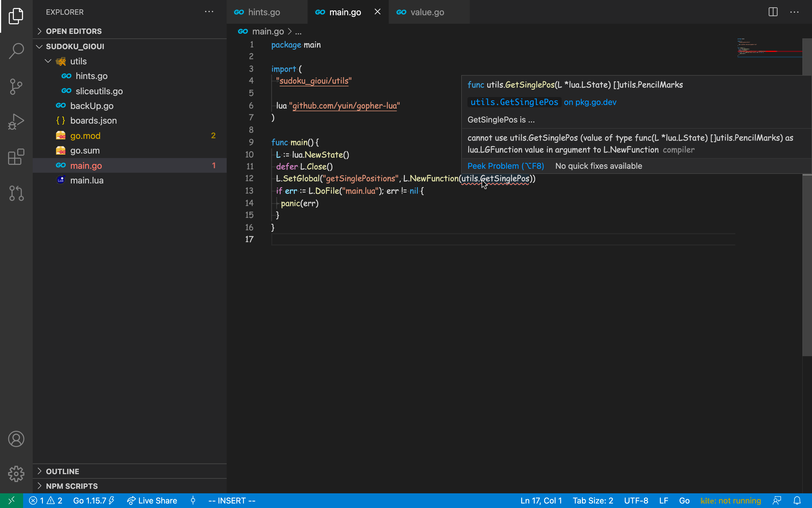Viewport: 812px width, 508px height.
Task: Open the Manage gear settings icon
Action: 16,474
